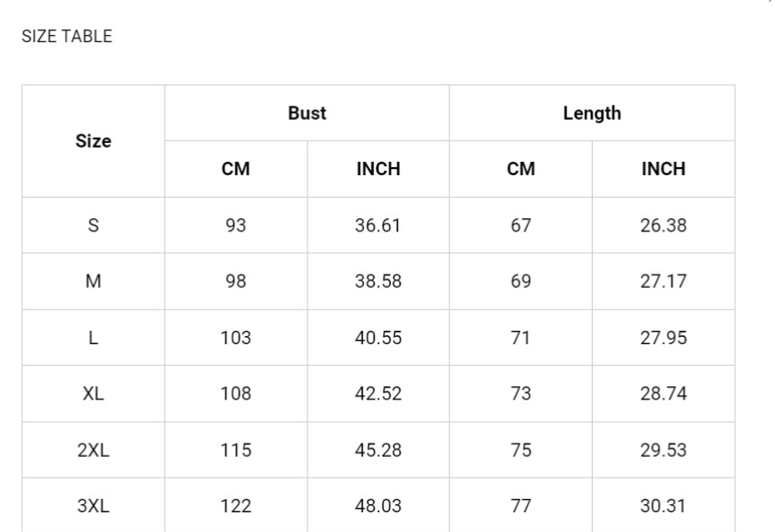Select the L size row label
The width and height of the screenshot is (775, 532).
pos(94,338)
